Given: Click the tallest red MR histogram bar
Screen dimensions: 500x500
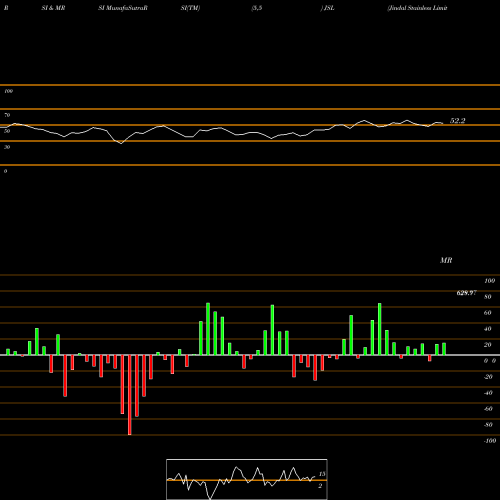Looking at the screenshot, I should pos(130,395).
